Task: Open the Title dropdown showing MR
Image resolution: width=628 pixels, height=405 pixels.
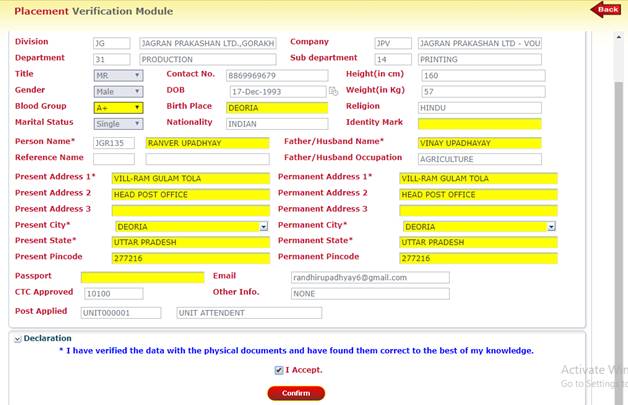Action: tap(119, 75)
